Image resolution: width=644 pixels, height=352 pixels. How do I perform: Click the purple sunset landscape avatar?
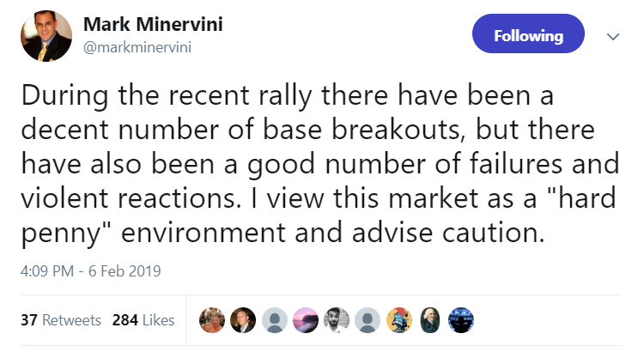(306, 320)
